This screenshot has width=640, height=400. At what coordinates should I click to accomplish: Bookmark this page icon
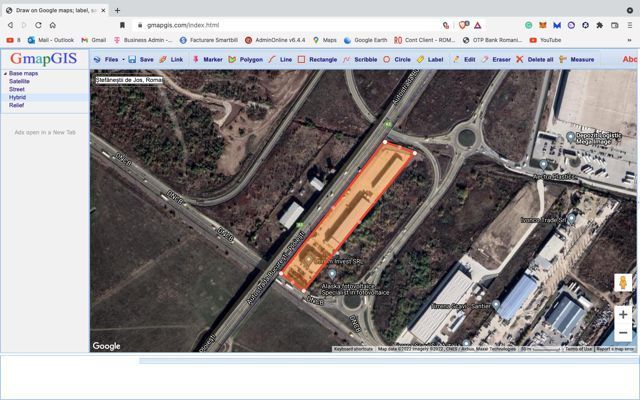pos(122,25)
